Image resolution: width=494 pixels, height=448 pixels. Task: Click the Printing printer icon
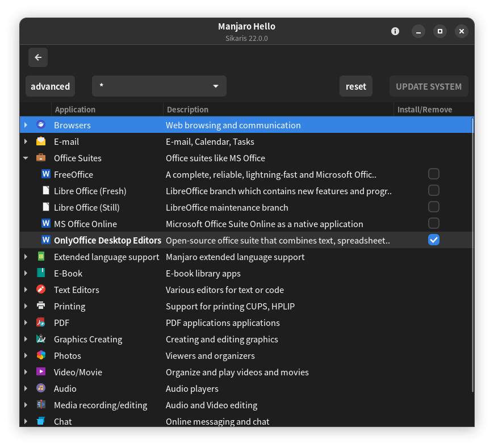click(x=41, y=305)
